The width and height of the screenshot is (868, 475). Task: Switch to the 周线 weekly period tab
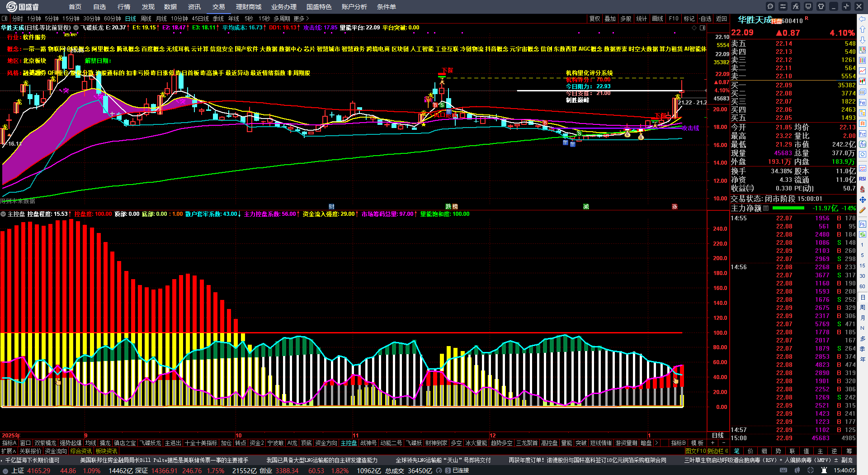tap(146, 19)
